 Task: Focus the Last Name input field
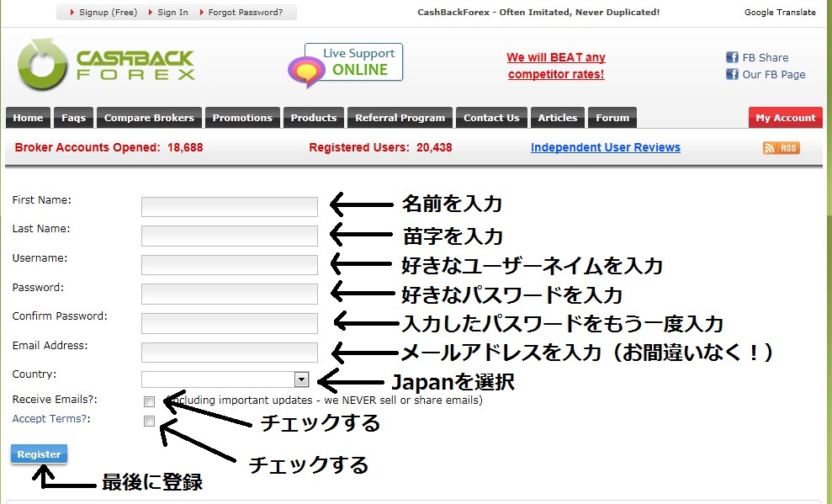point(229,236)
